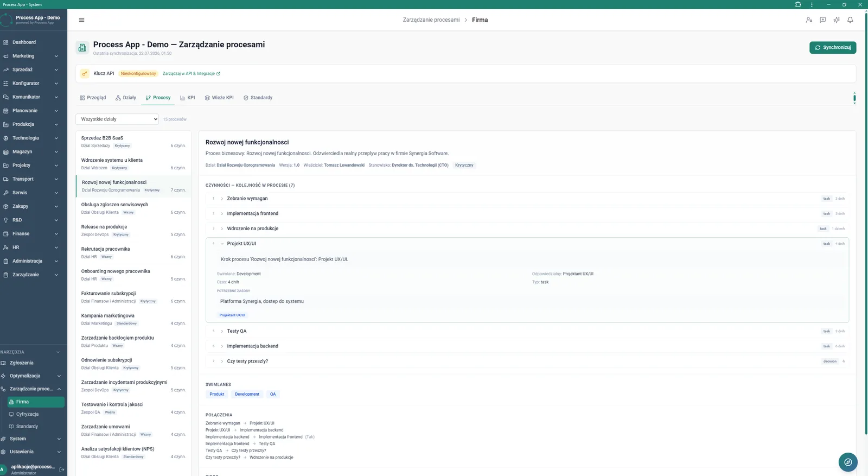Click the Komunikator icon in sidebar
The height and width of the screenshot is (476, 868).
(x=5, y=97)
